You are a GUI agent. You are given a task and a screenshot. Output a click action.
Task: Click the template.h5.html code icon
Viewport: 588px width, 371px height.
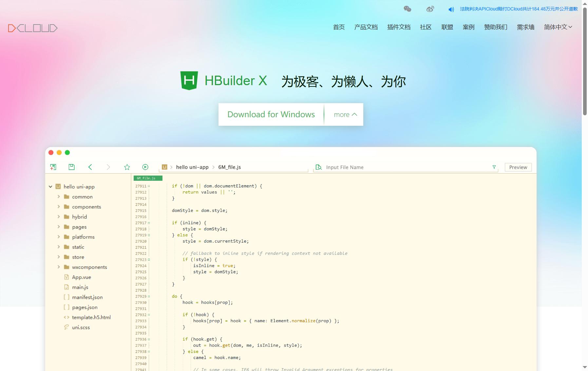point(66,317)
